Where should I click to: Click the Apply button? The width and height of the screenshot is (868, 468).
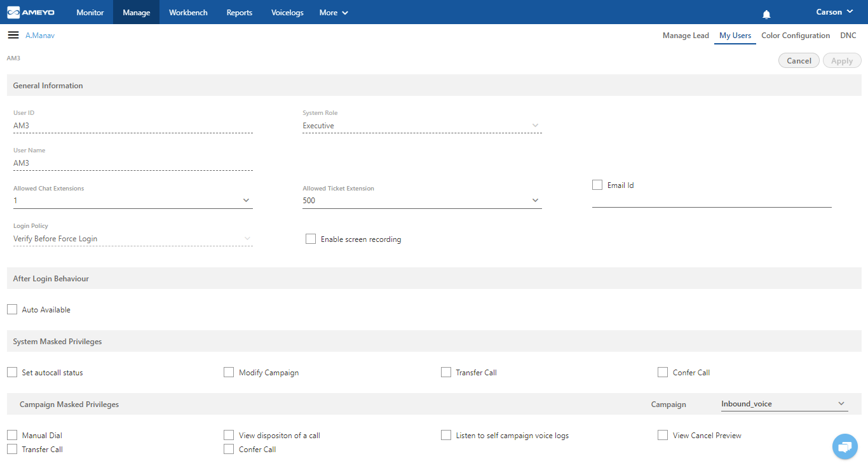842,60
